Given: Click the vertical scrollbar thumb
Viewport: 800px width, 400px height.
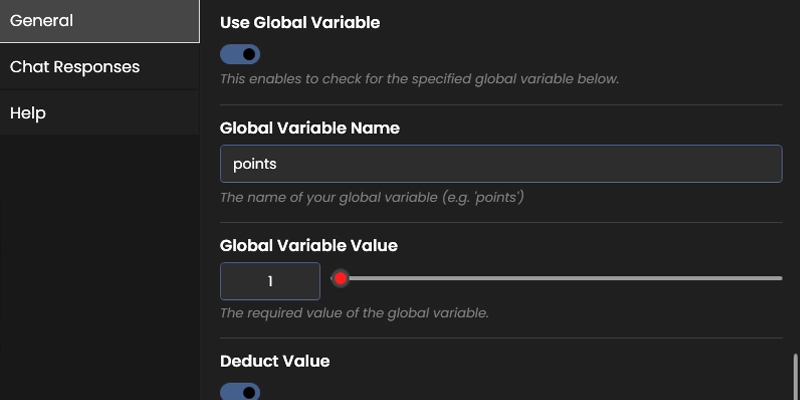Looking at the screenshot, I should click(x=796, y=378).
